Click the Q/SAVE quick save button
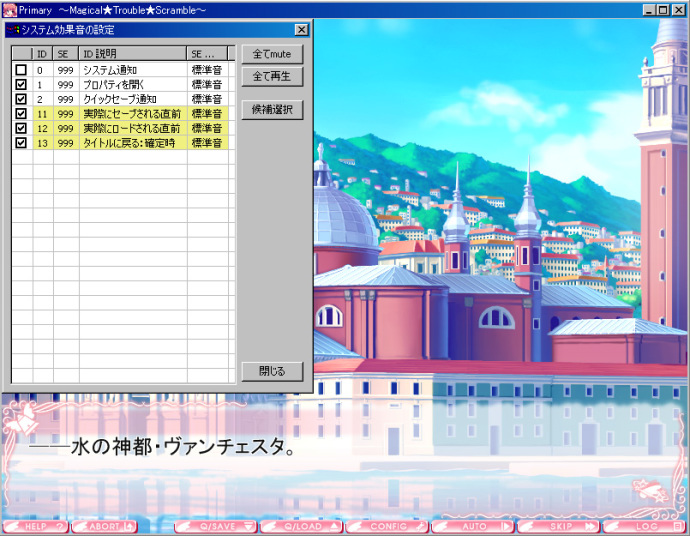 point(216,526)
